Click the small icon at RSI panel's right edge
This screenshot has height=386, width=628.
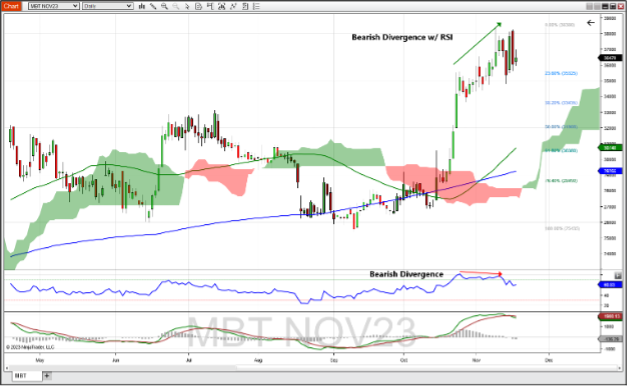pyautogui.click(x=618, y=275)
